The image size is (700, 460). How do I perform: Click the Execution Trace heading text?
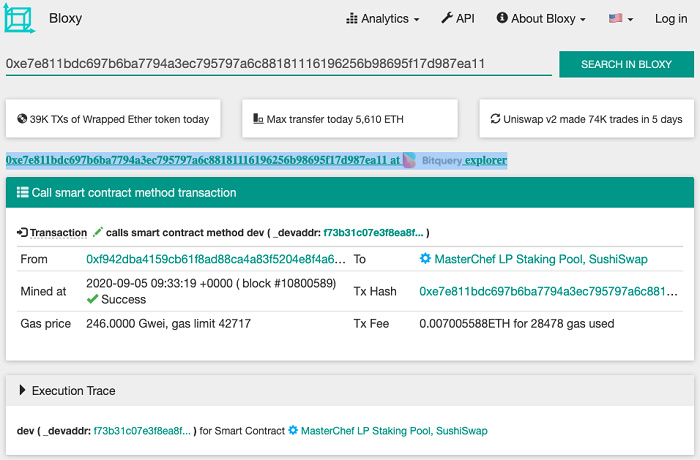[x=74, y=391]
